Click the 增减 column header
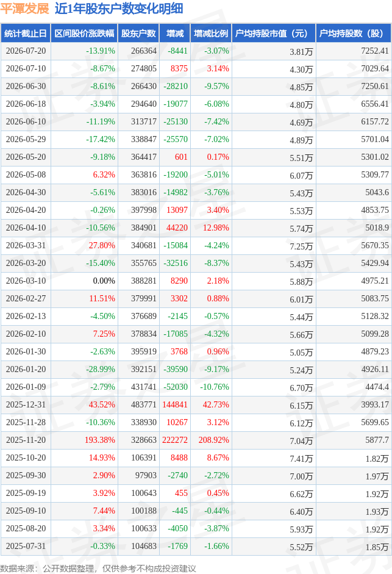Viewport: 392px width, 574px height. pyautogui.click(x=174, y=34)
